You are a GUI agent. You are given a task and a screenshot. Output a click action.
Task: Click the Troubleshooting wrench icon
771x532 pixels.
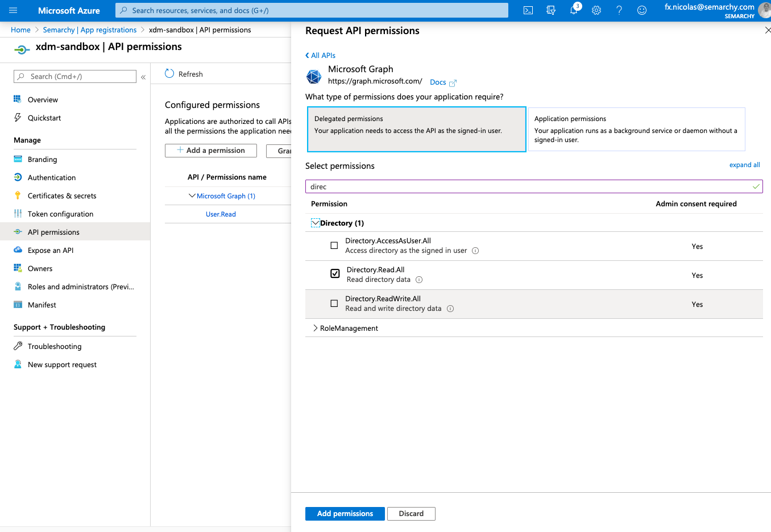coord(18,346)
